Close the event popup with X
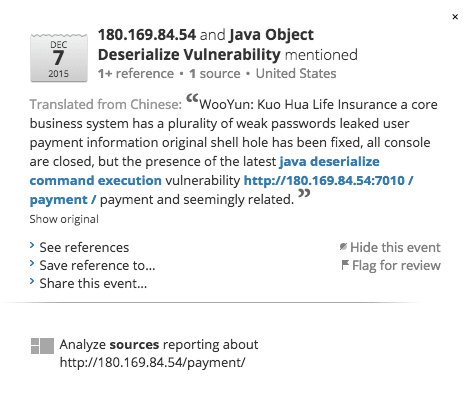The width and height of the screenshot is (473, 400). [455, 17]
